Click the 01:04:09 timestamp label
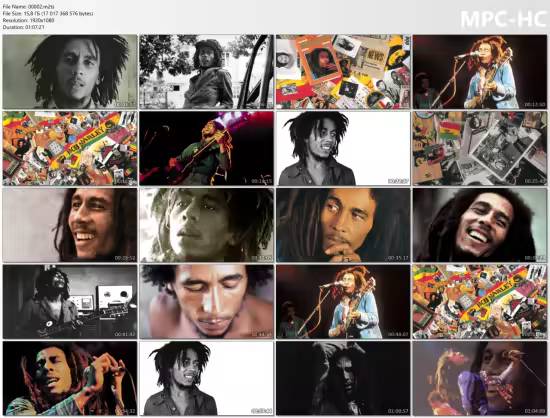 [535, 411]
